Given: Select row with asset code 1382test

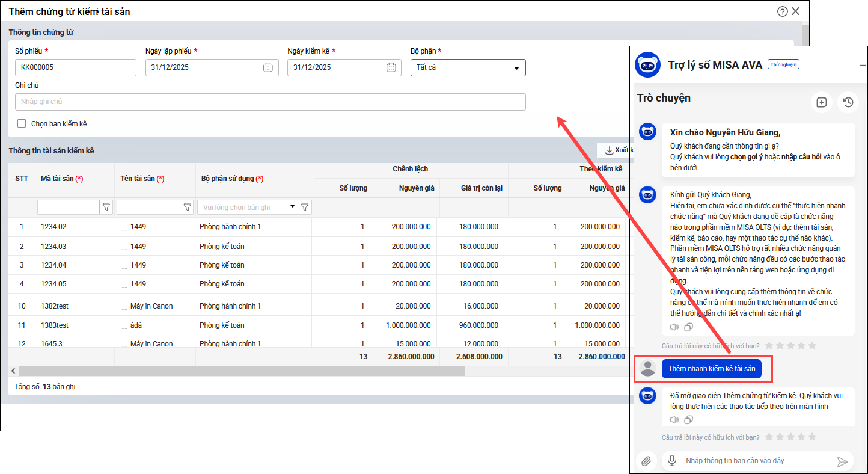Looking at the screenshot, I should pyautogui.click(x=55, y=306).
